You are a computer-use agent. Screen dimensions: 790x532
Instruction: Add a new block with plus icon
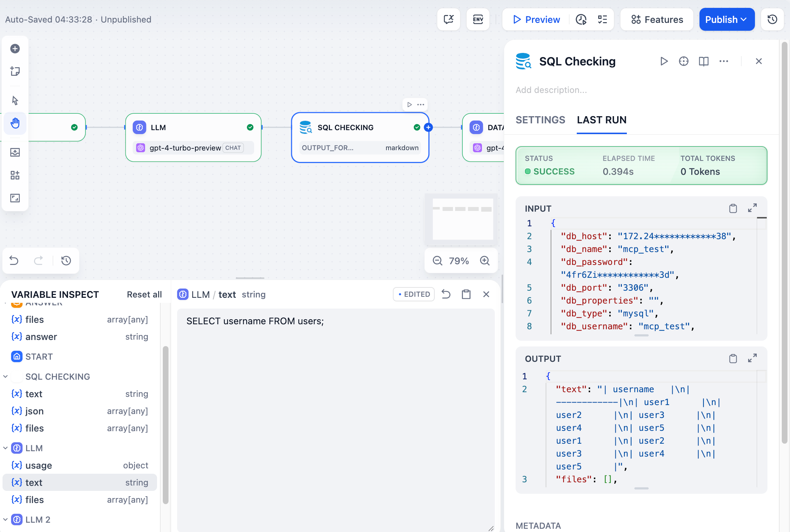[x=15, y=49]
